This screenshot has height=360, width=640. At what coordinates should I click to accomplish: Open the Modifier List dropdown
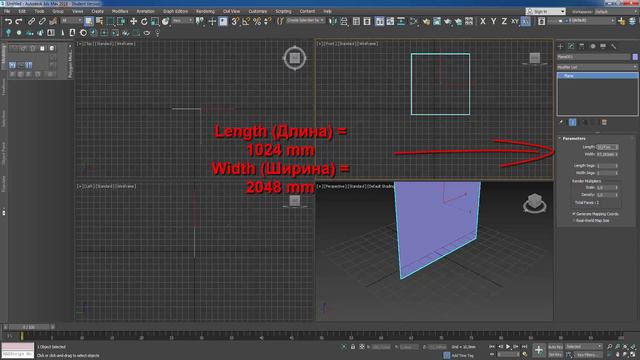click(x=597, y=67)
